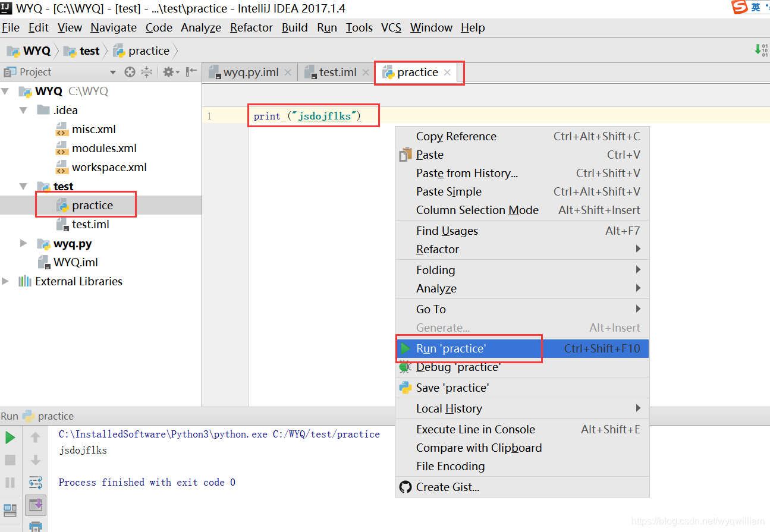Choose Find Usages in context menu
This screenshot has width=770, height=532.
coord(522,231)
